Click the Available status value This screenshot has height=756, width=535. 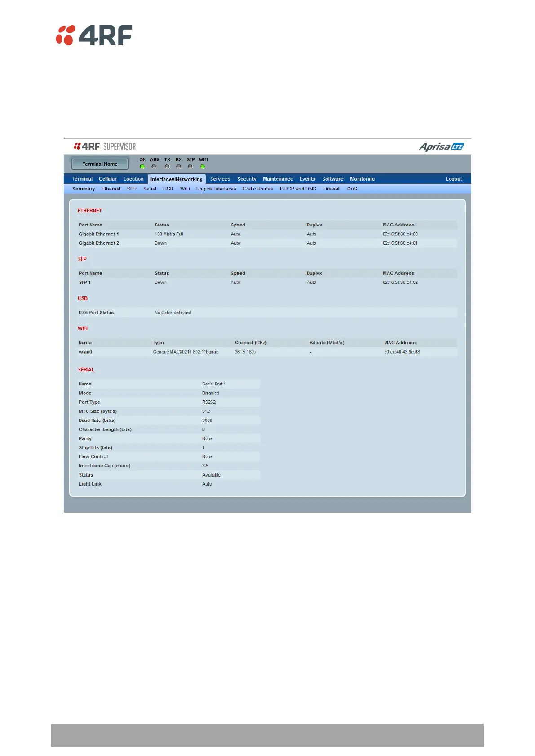tap(211, 475)
